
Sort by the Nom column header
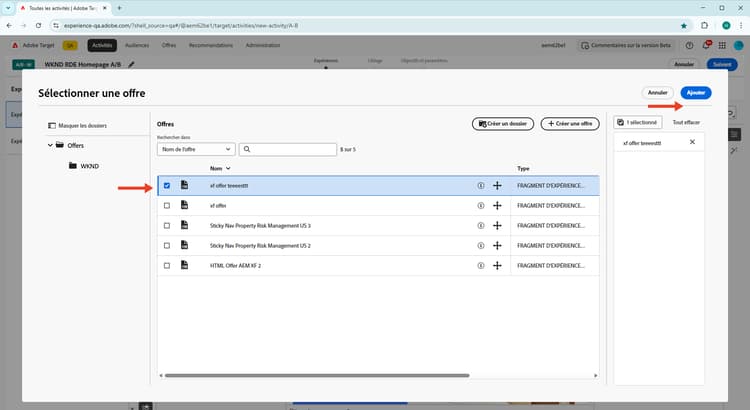tap(220, 168)
